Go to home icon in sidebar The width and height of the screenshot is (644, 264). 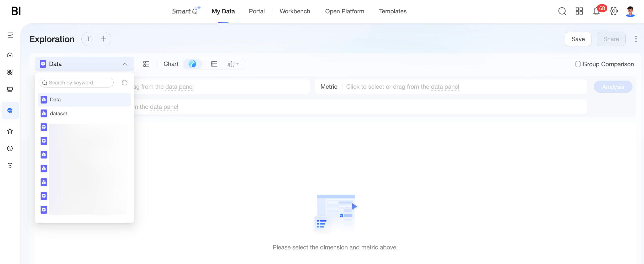(10, 55)
